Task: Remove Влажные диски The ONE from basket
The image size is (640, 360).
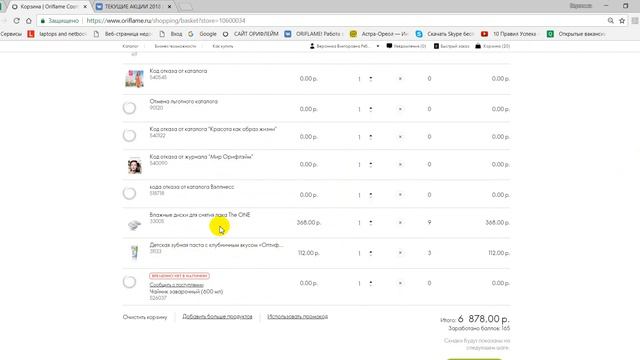Action: (x=400, y=222)
